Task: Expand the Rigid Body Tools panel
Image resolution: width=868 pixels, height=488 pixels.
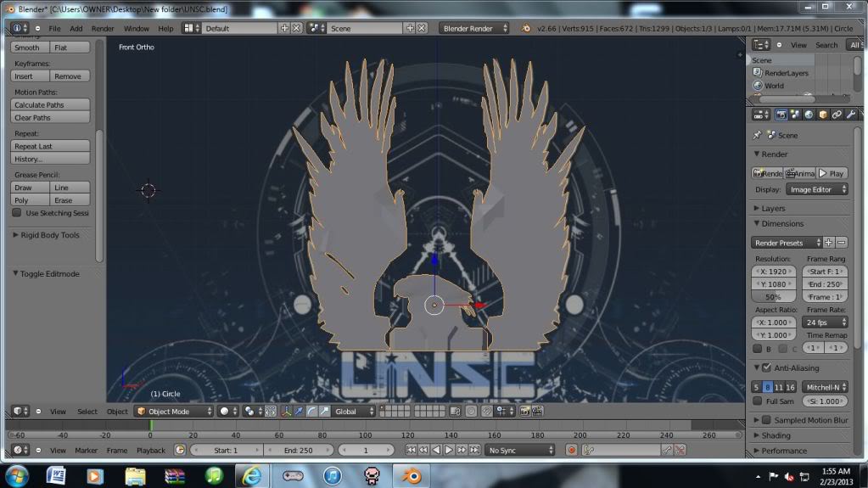Action: click(x=47, y=235)
